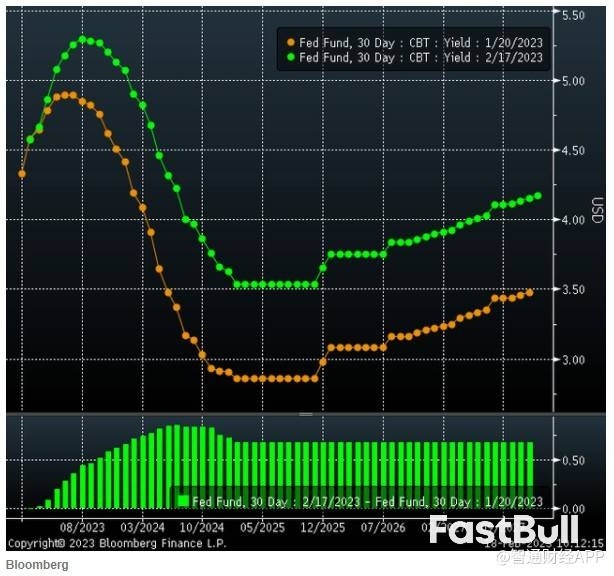
Task: Click the green legend dot for 2/17/2023
Action: pyautogui.click(x=291, y=58)
